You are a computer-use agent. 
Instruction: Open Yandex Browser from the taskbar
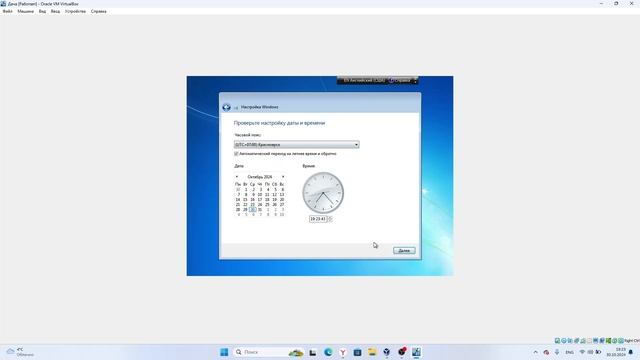click(343, 352)
